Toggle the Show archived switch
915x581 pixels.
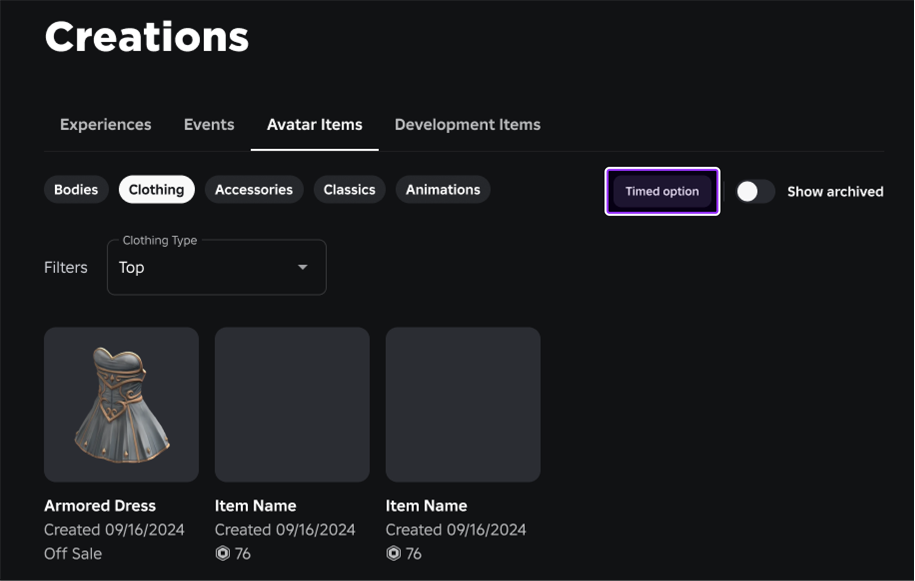pos(755,191)
